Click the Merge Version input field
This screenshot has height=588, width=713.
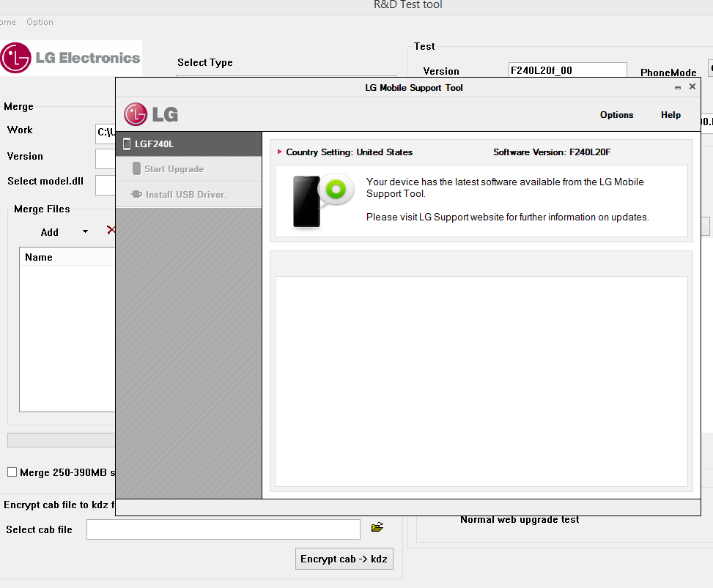[x=106, y=159]
